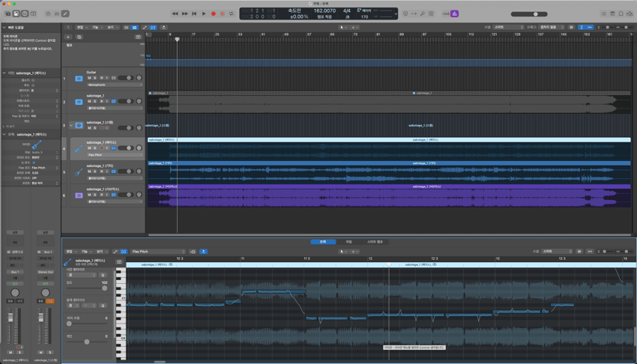The height and width of the screenshot is (364, 637).
Task: Click tempo value 162.0070 in display
Action: pyautogui.click(x=324, y=10)
